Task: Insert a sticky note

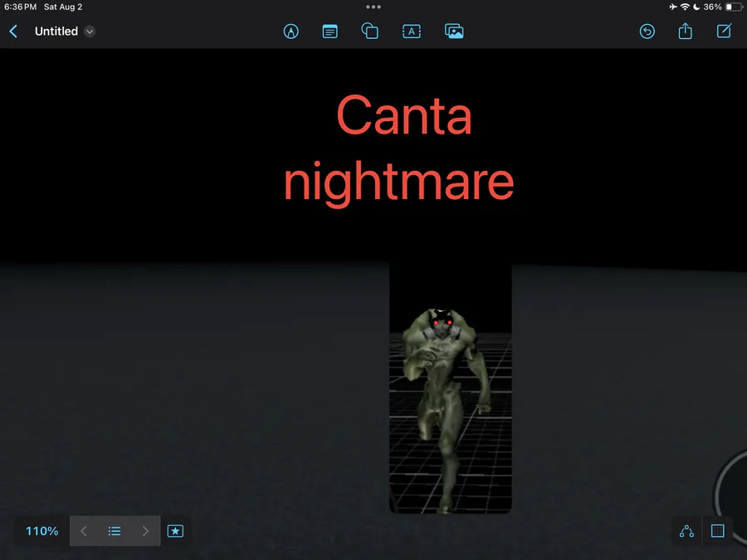Action: (x=330, y=32)
